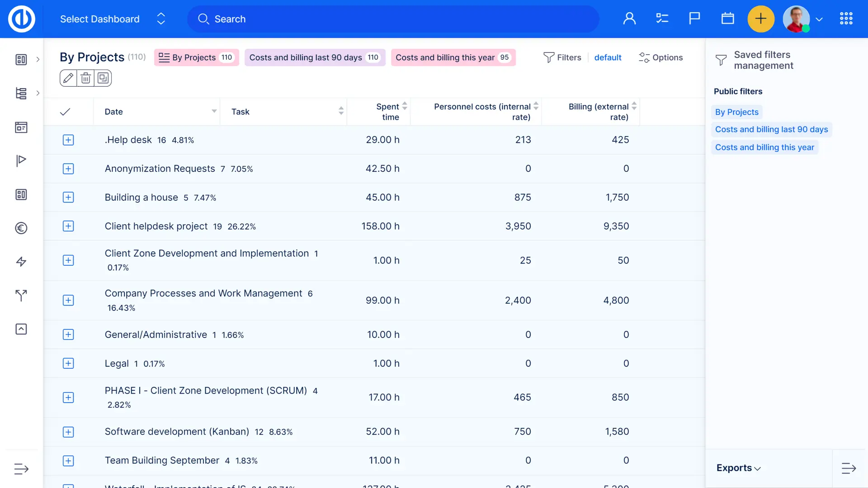Open the calendar icon in top bar
Viewport: 868px width, 488px height.
(x=727, y=19)
